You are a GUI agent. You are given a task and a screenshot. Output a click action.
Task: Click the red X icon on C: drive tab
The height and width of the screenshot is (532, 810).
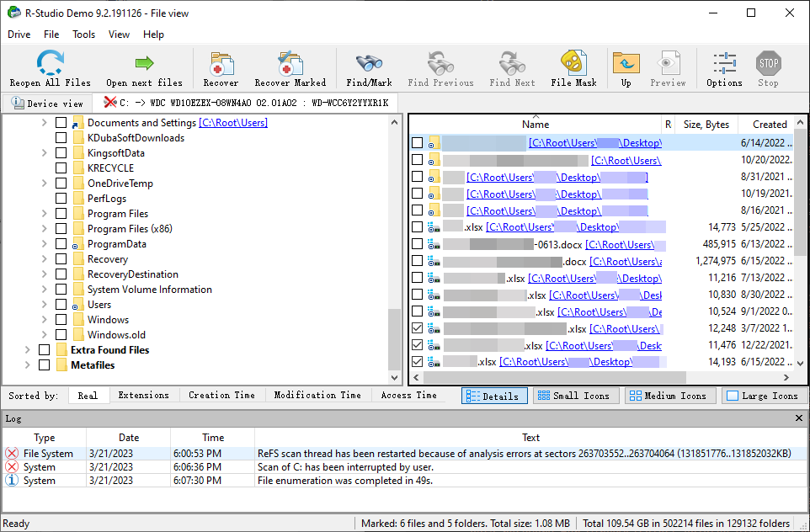coord(109,102)
